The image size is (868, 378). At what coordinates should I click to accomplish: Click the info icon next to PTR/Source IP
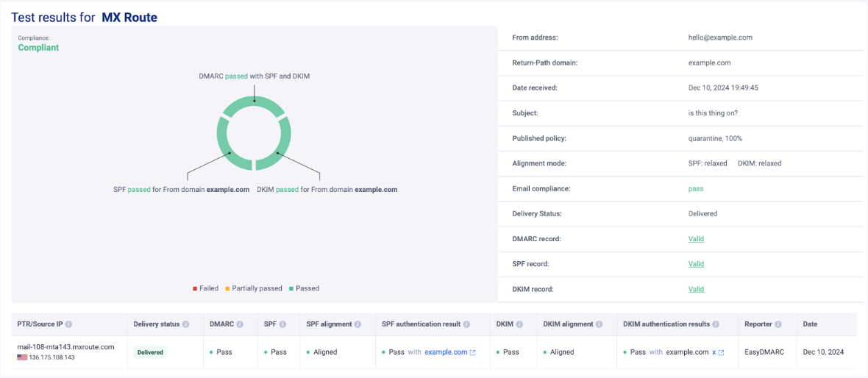[x=68, y=324]
